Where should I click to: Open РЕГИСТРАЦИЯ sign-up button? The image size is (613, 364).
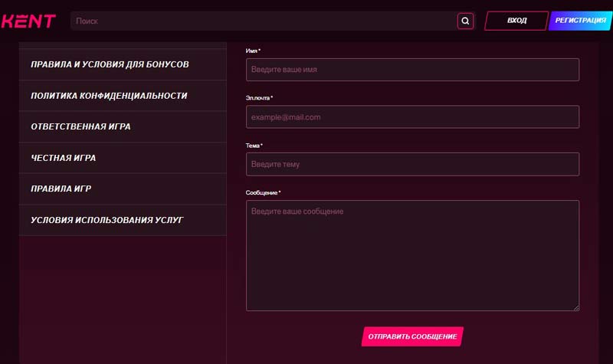(x=580, y=21)
